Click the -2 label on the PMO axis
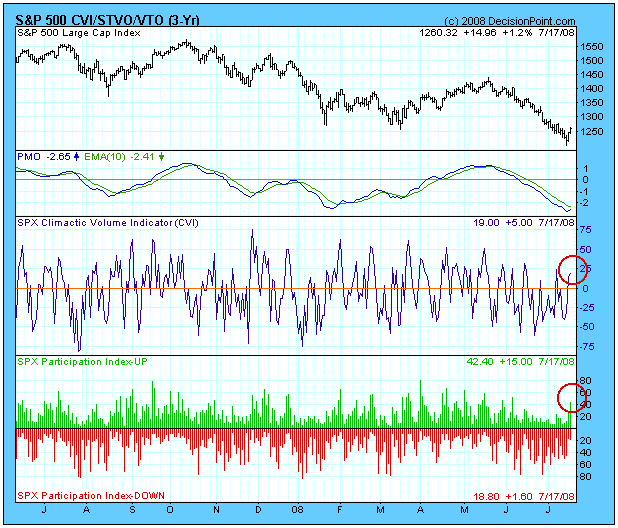 tap(585, 203)
